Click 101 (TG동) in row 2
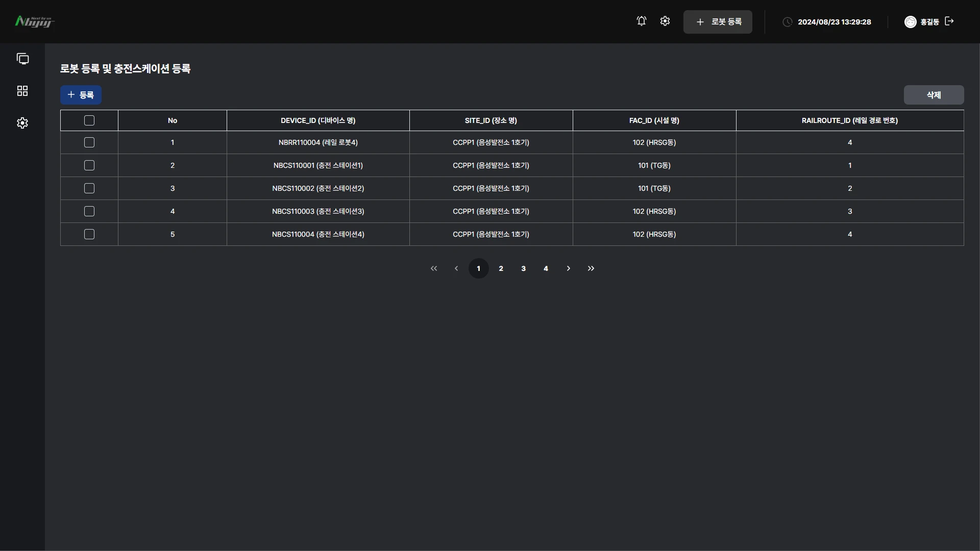Screen dimensions: 980x551 [654, 165]
